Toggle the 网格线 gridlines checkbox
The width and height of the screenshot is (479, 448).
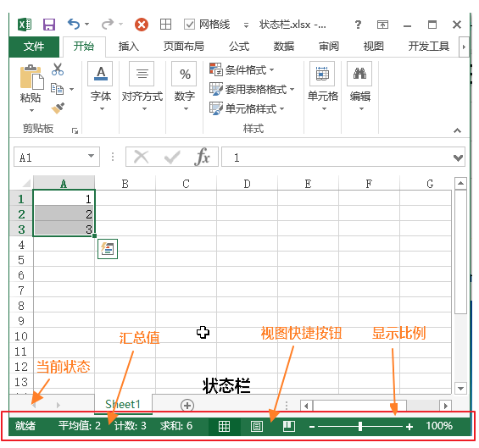tap(189, 24)
